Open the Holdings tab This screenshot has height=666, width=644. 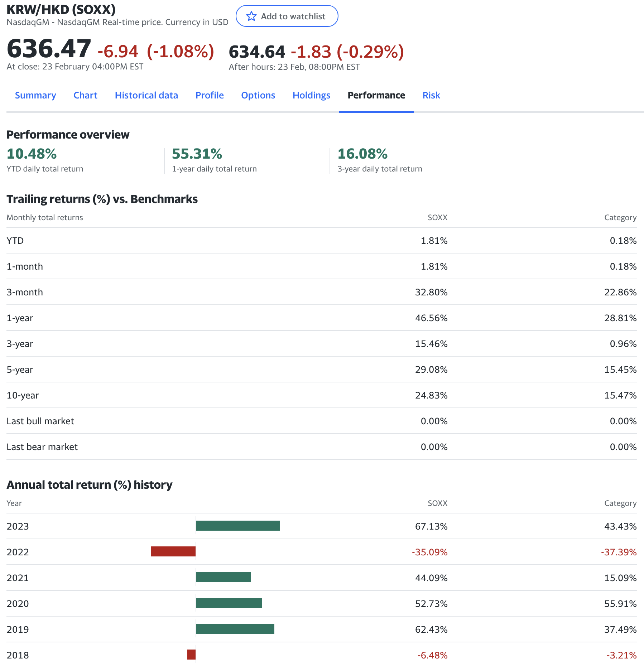[311, 95]
